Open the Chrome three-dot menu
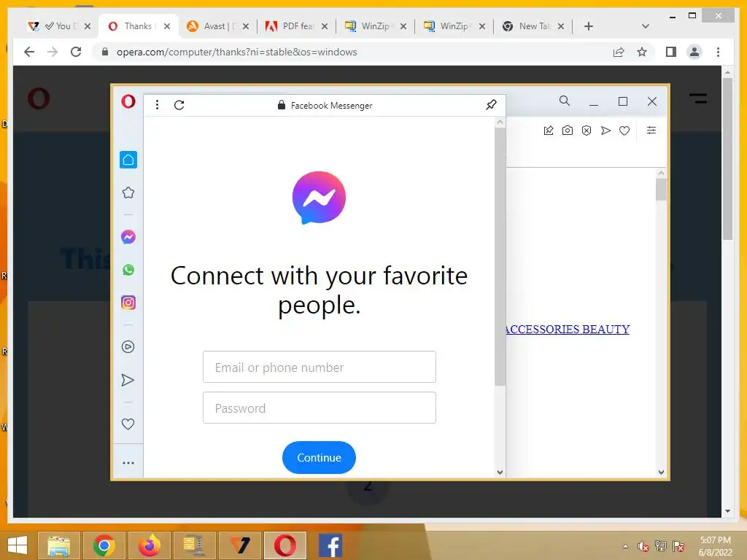This screenshot has width=747, height=560. pos(718,52)
